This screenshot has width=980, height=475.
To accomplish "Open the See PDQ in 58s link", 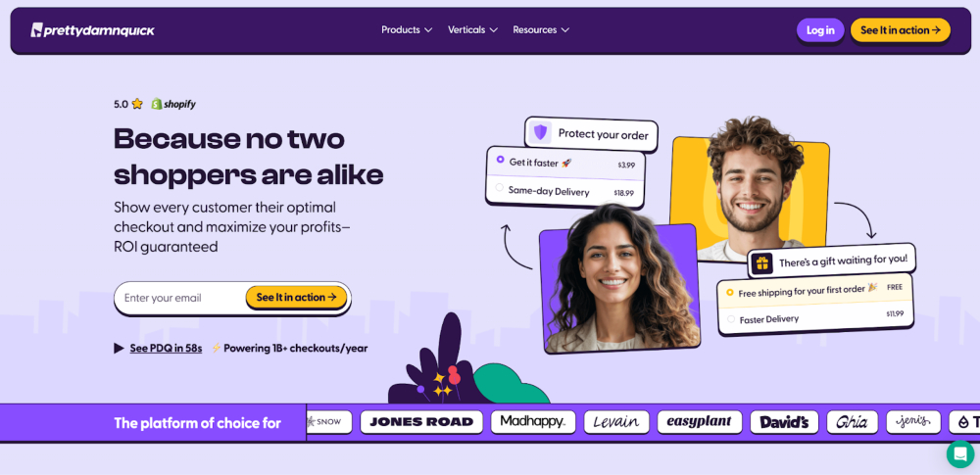I will 166,348.
